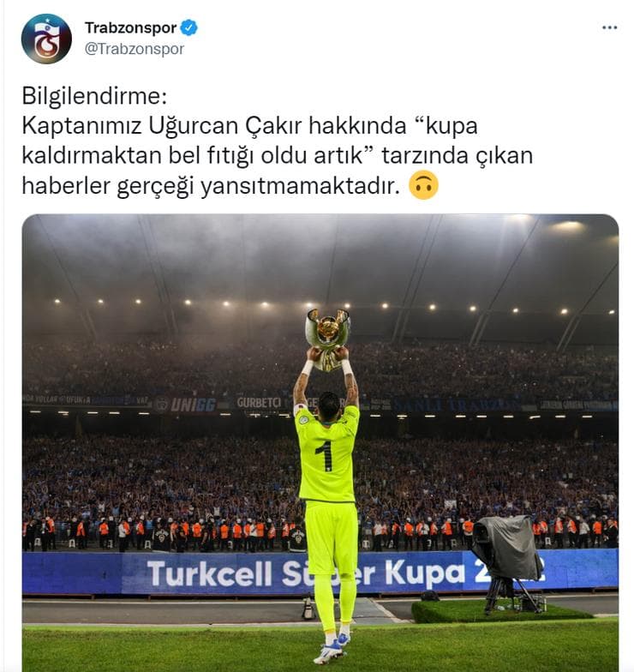634x672 pixels.
Task: Open the Trabzonspor display name link
Action: pos(130,27)
